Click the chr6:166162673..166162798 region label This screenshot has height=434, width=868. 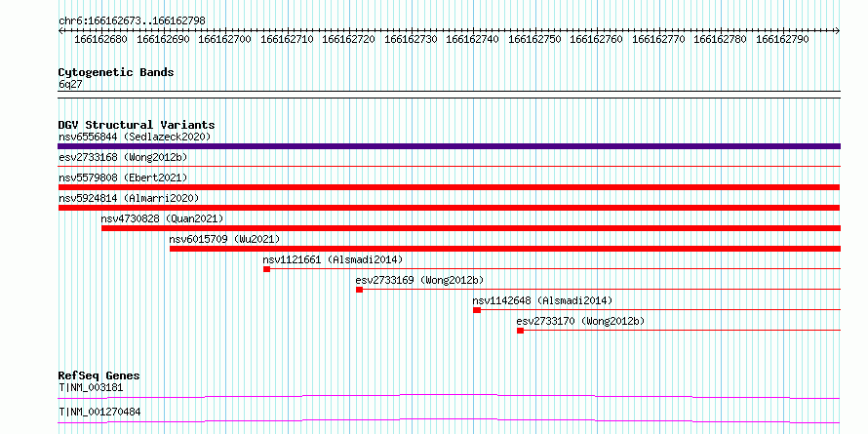(133, 21)
